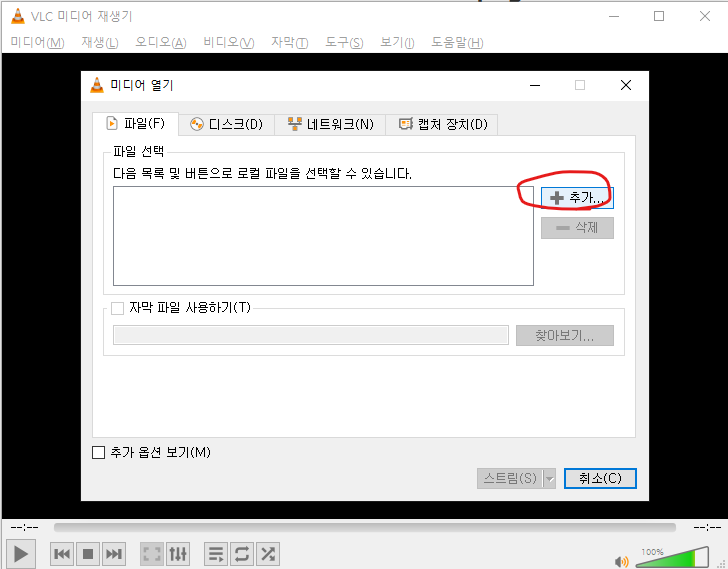
Task: Toggle fullscreen video icon
Action: tap(152, 554)
